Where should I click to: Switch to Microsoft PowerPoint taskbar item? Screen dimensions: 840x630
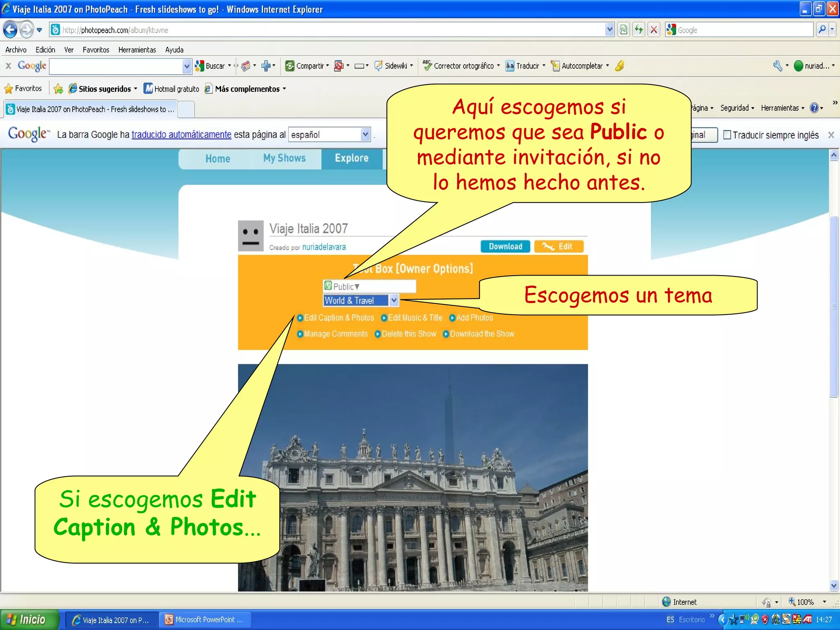point(204,620)
